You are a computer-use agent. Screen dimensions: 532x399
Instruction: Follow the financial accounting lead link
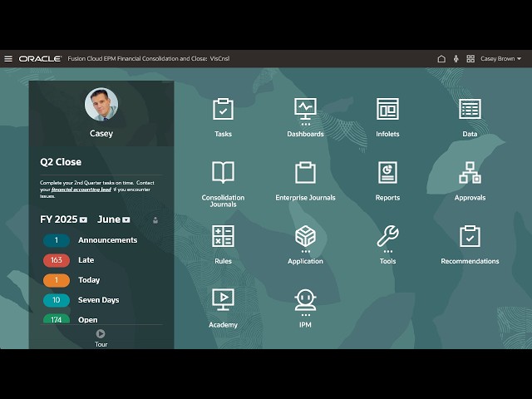pyautogui.click(x=81, y=190)
